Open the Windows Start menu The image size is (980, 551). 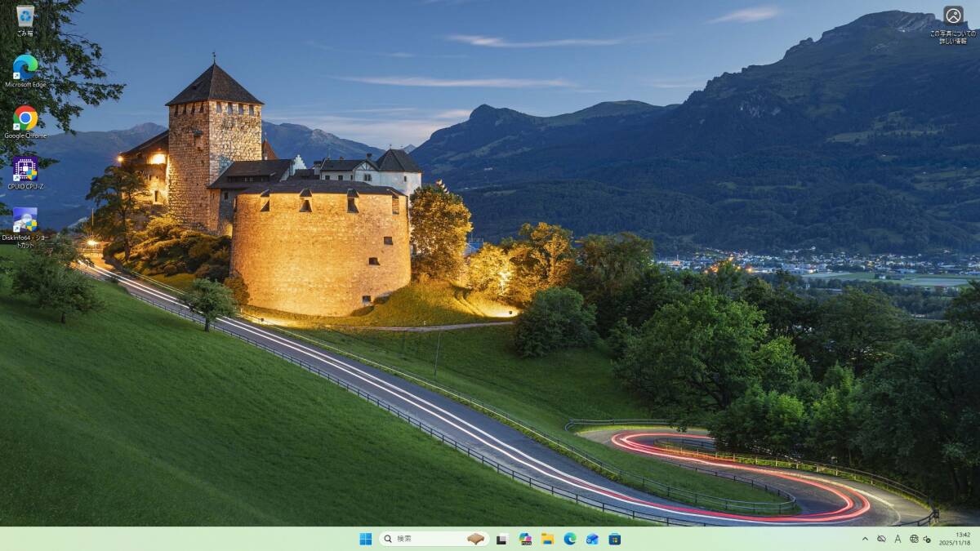click(x=366, y=539)
